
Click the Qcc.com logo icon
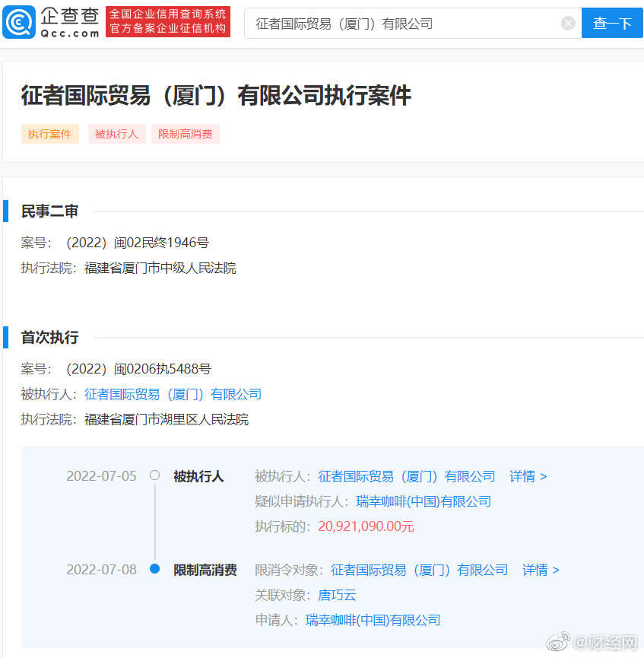(x=19, y=22)
